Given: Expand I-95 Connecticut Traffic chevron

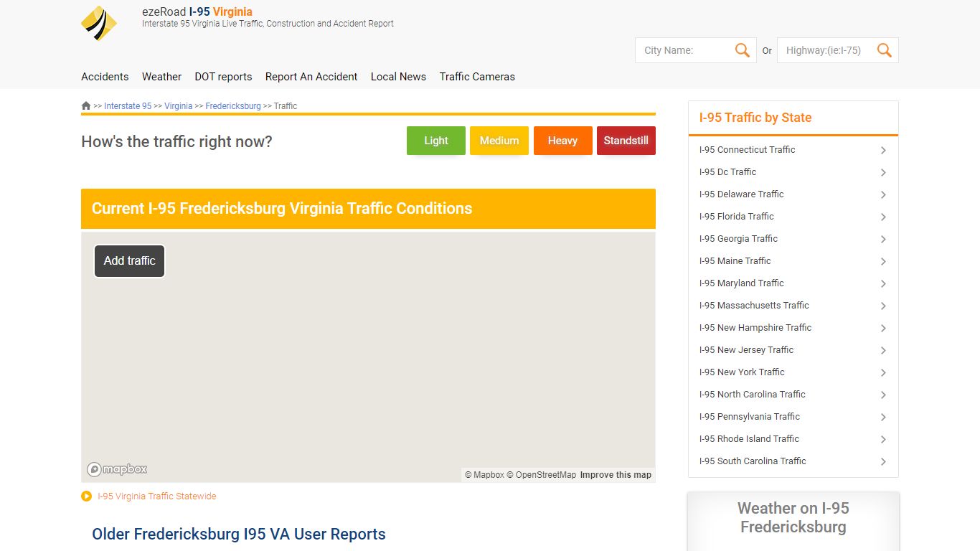Looking at the screenshot, I should [x=883, y=150].
